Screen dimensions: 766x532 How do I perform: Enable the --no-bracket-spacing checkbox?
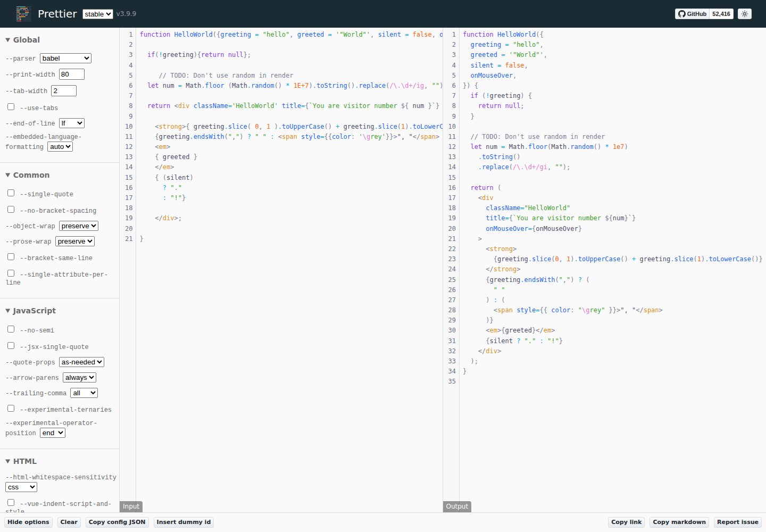[x=11, y=210]
